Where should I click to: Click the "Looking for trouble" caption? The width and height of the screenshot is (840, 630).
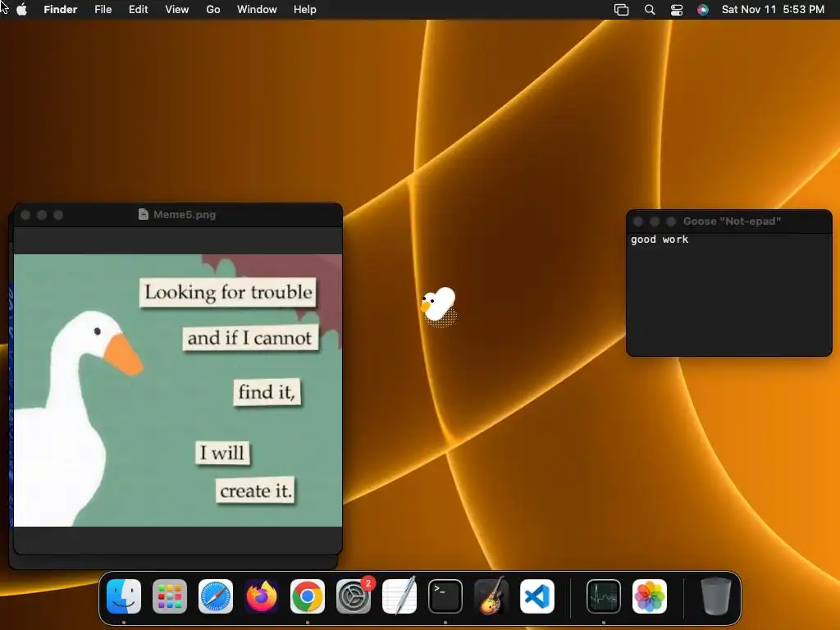coord(228,293)
